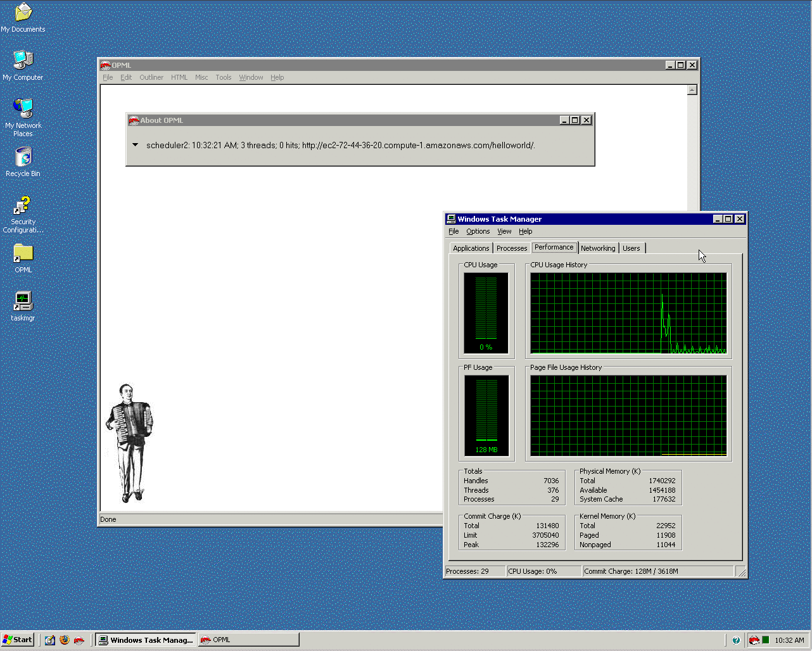Click the CPU usage meter tray icon
This screenshot has width=812, height=651.
tap(766, 640)
